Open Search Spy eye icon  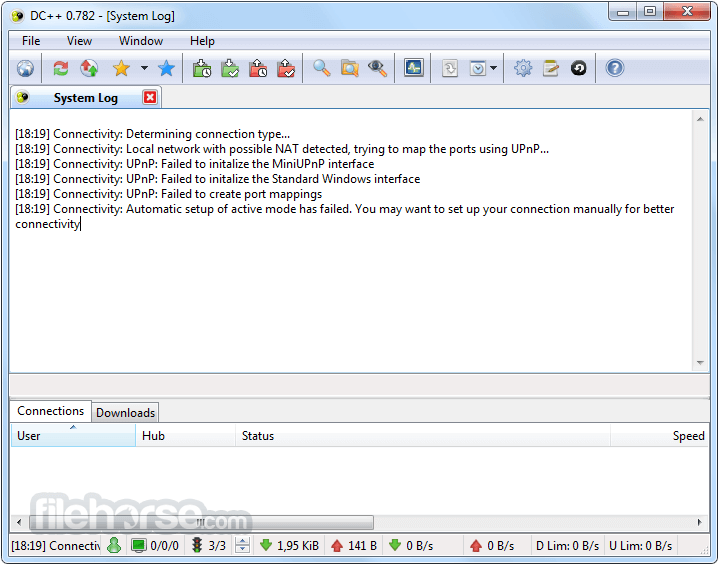pyautogui.click(x=377, y=69)
